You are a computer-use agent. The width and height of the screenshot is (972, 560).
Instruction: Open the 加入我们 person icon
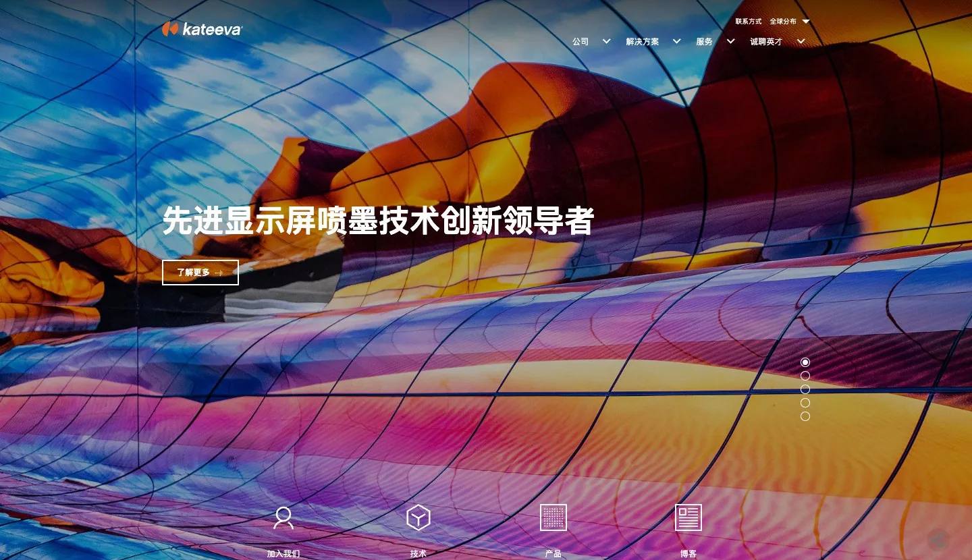click(x=283, y=517)
